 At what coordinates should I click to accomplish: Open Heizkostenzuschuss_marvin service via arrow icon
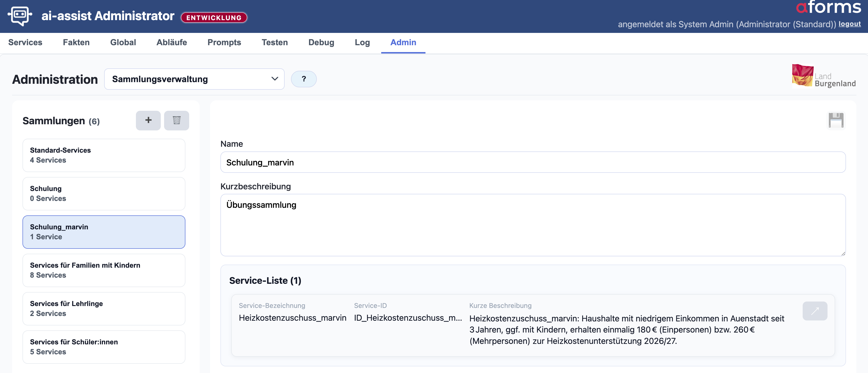click(x=815, y=311)
